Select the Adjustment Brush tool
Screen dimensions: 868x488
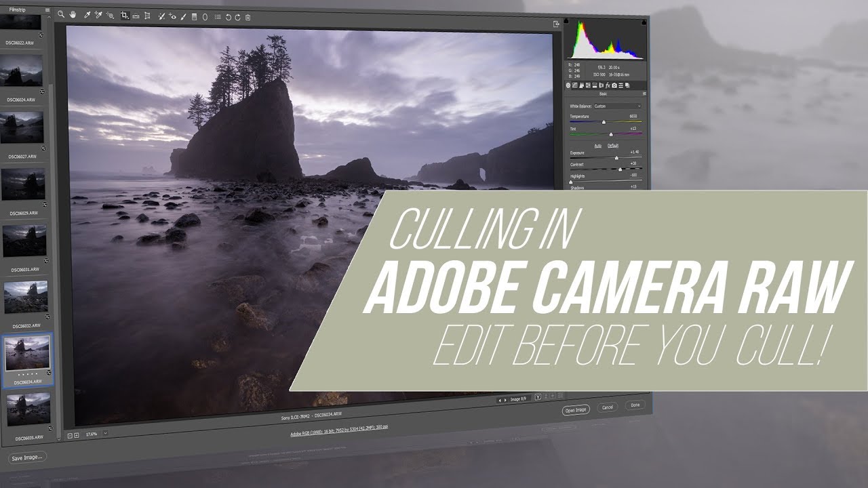[x=183, y=16]
